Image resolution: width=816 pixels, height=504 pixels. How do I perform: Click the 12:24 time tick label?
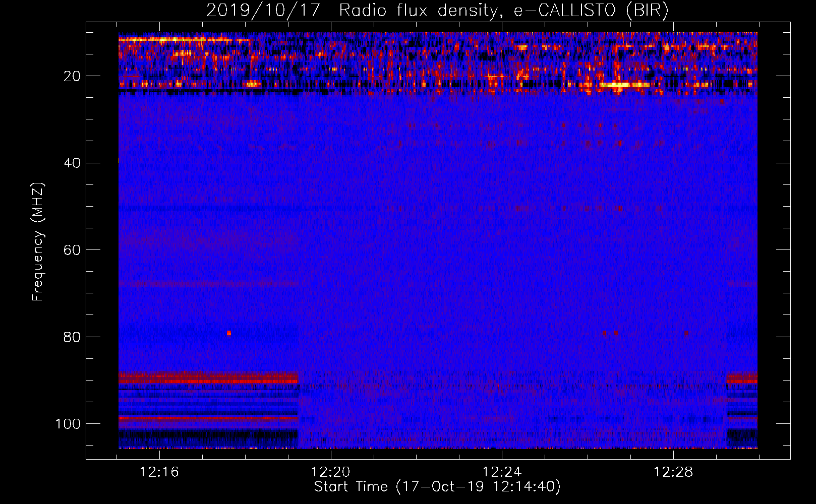click(502, 472)
